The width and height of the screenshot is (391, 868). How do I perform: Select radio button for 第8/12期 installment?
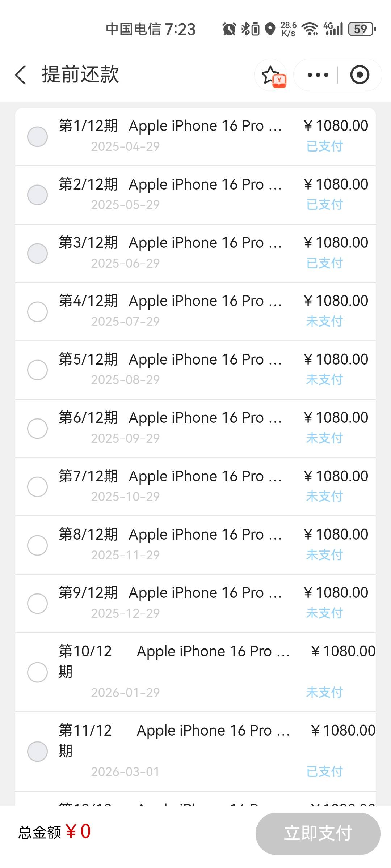(37, 545)
